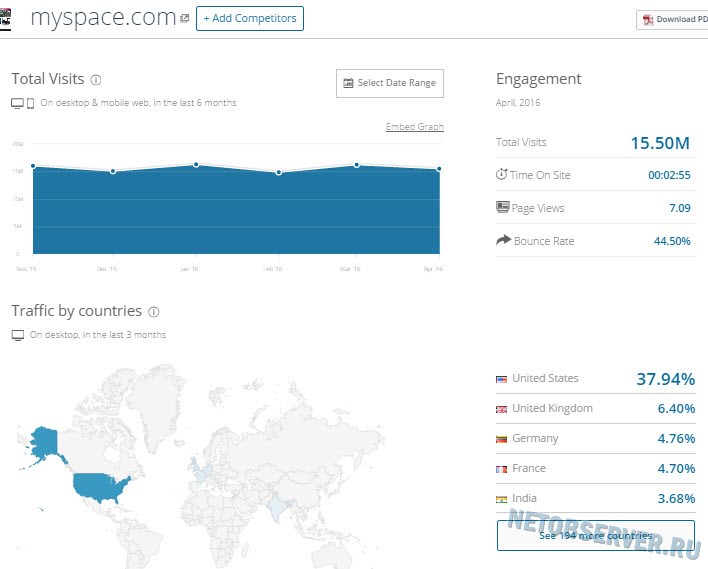Click the Engagement heading
Screen dimensions: 708x569
(x=538, y=79)
